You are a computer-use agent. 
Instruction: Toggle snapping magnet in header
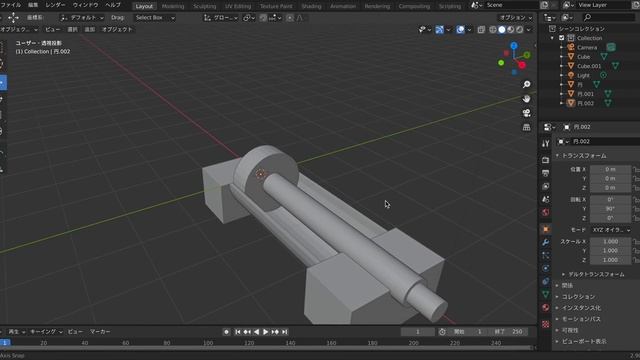click(x=263, y=18)
